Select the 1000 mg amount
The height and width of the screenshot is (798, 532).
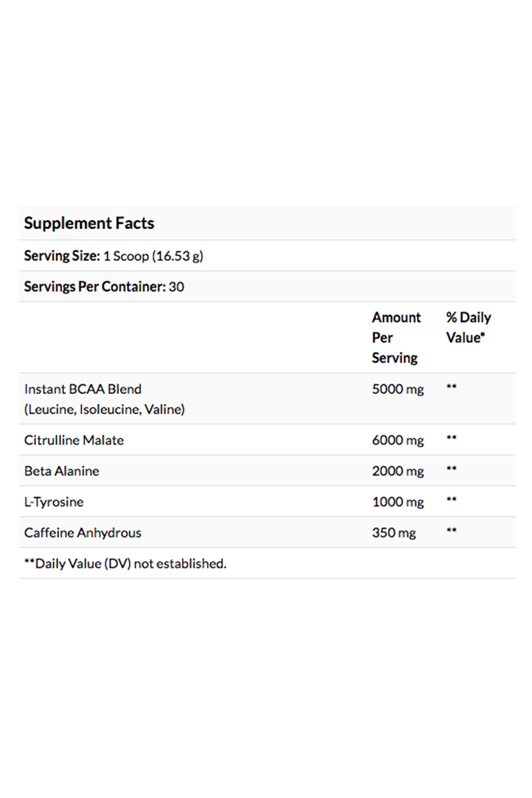coord(398,502)
